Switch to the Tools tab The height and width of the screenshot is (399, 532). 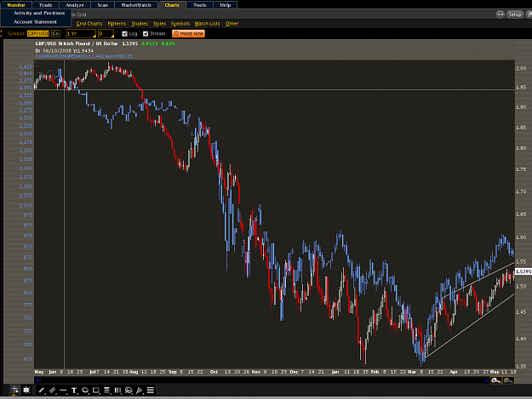point(199,5)
